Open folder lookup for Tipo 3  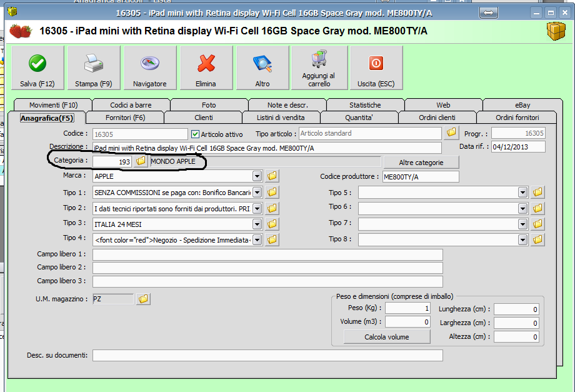[x=272, y=224]
